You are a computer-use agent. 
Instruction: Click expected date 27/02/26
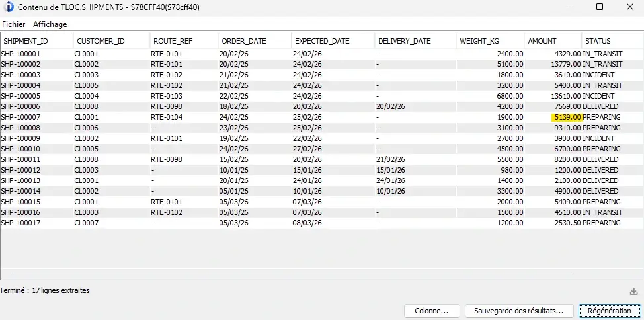click(307, 149)
